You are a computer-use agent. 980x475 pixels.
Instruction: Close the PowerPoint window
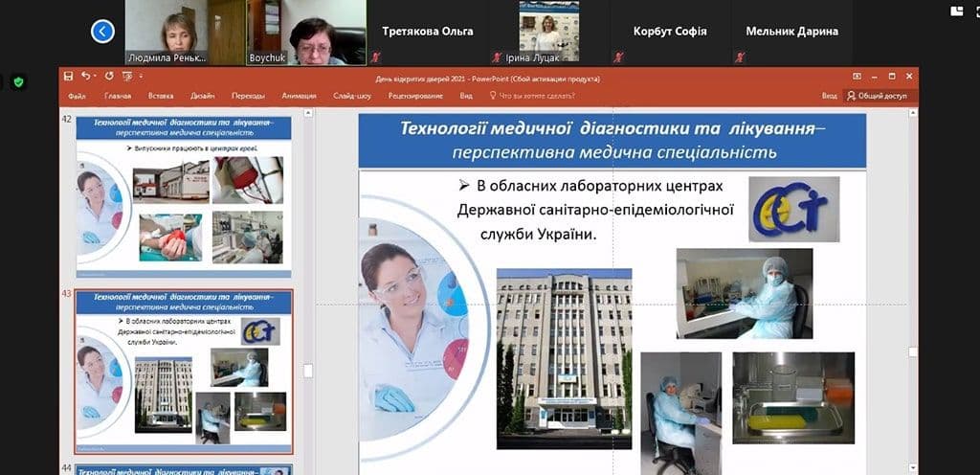[x=909, y=77]
